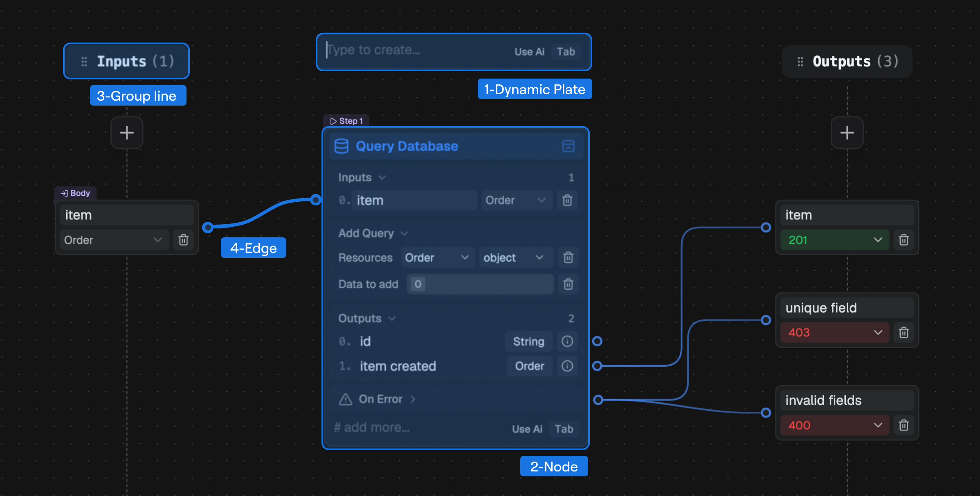Grab the drag handle of Outputs group

click(x=800, y=61)
